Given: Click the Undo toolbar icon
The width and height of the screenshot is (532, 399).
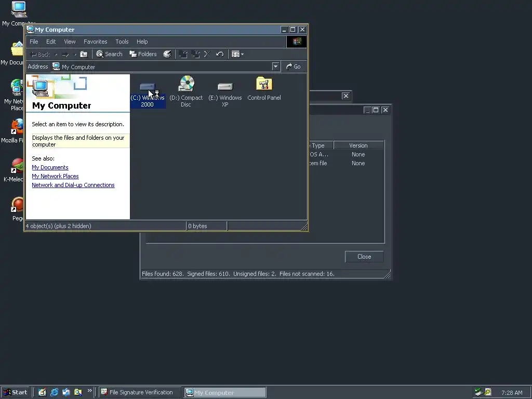Looking at the screenshot, I should pyautogui.click(x=220, y=54).
